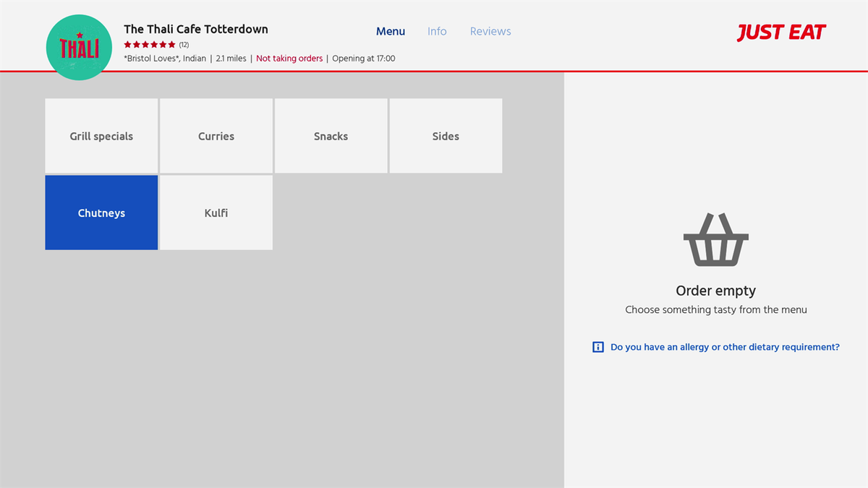Click the 2.1 miles distance text
The width and height of the screenshot is (868, 488).
231,59
